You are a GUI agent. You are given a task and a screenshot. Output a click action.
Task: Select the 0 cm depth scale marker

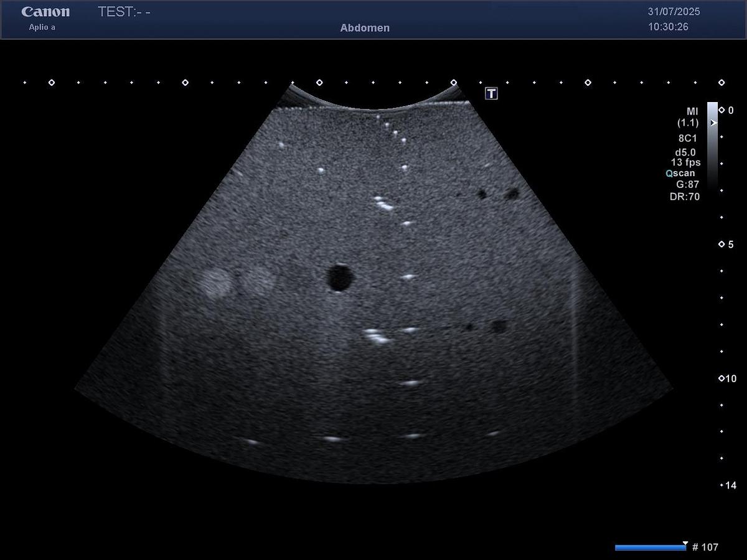726,110
